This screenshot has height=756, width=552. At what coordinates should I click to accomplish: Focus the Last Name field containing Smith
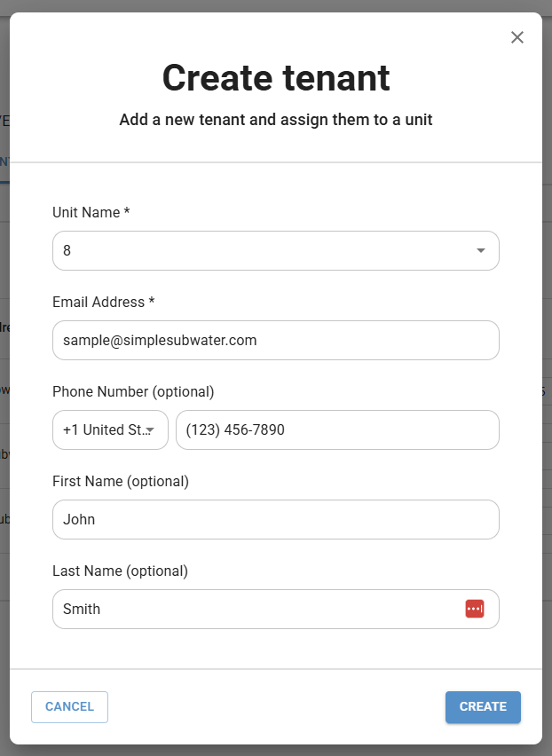pos(276,609)
